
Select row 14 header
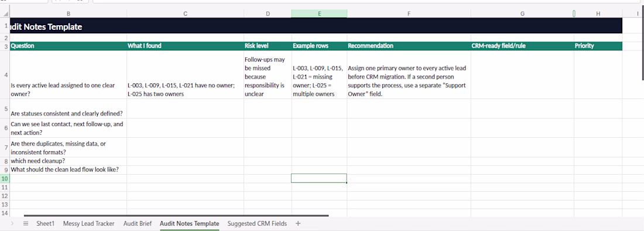[5, 213]
